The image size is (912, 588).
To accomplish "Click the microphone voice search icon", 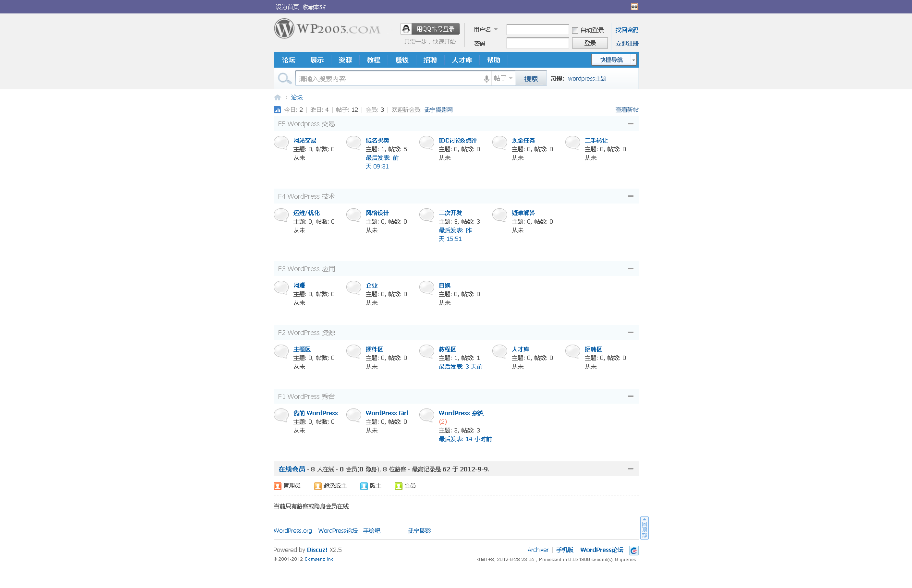I will (x=486, y=79).
